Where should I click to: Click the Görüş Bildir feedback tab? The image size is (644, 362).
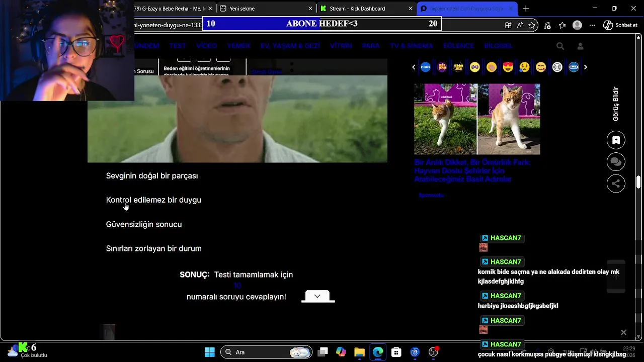click(x=615, y=104)
